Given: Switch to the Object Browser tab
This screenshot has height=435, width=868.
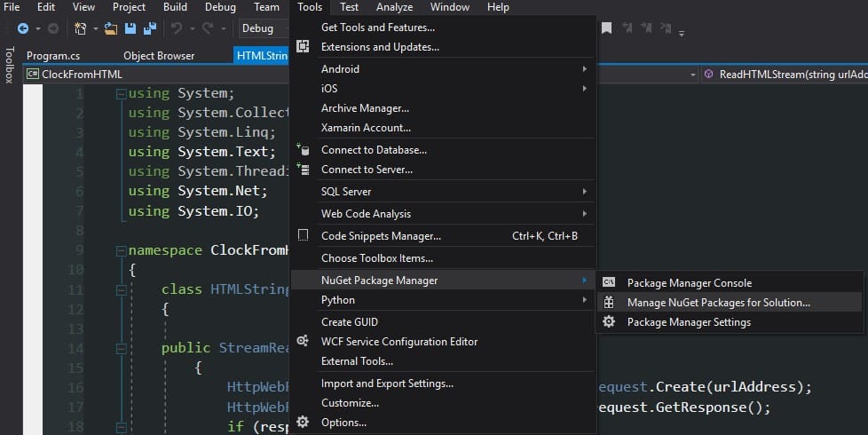Looking at the screenshot, I should pyautogui.click(x=159, y=56).
